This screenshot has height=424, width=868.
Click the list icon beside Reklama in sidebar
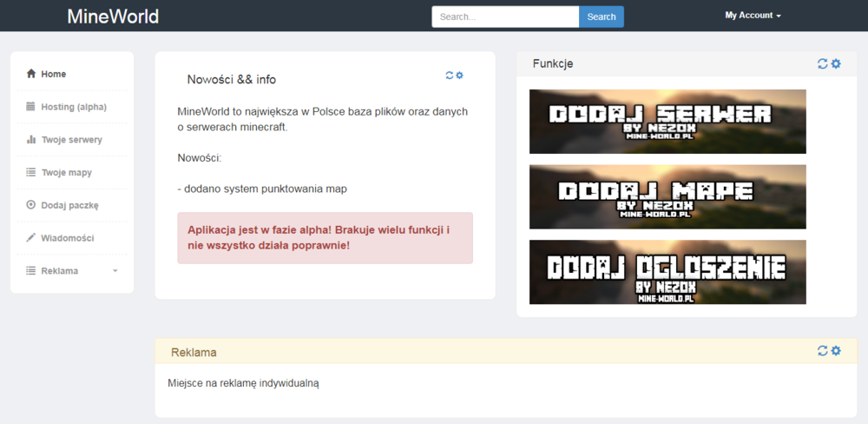tap(31, 270)
